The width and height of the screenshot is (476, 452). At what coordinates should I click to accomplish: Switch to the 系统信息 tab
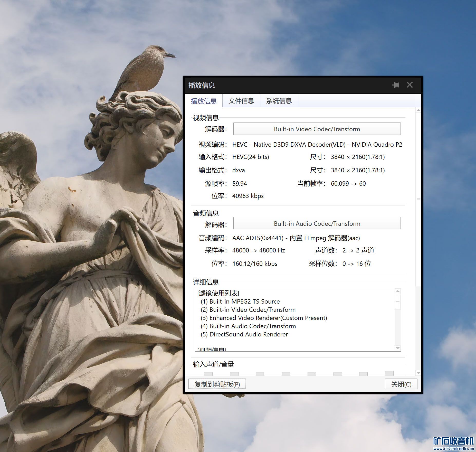(279, 101)
